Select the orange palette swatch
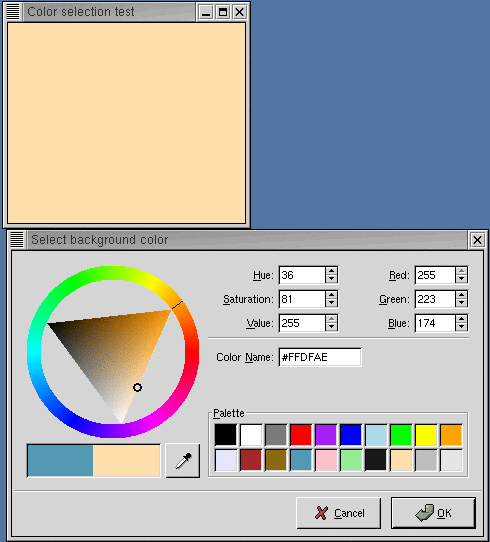Image resolution: width=490 pixels, height=542 pixels. [451, 435]
